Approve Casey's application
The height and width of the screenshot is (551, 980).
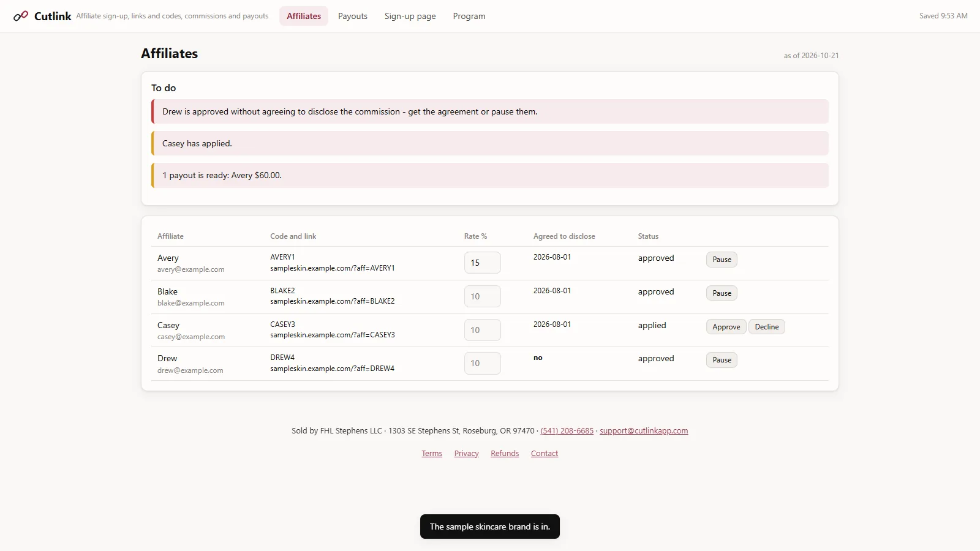(x=726, y=327)
